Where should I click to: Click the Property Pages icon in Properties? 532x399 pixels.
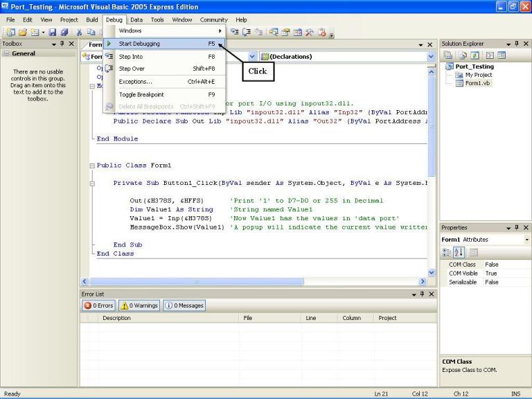474,252
